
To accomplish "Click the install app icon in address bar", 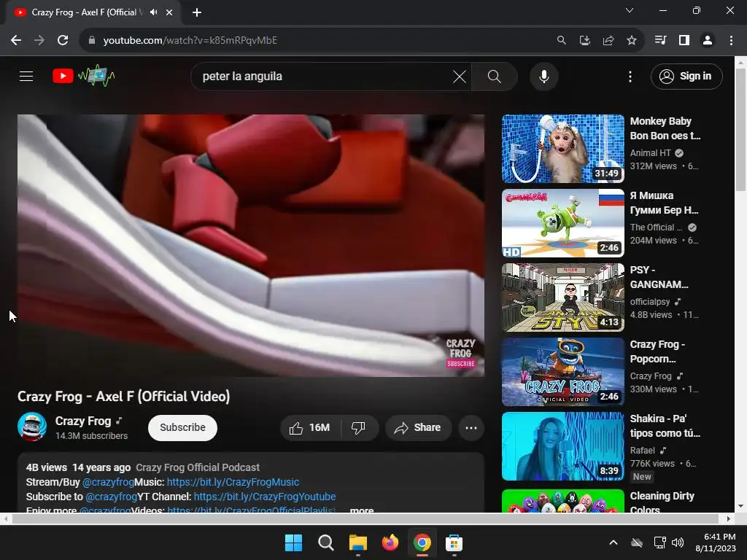I will (584, 41).
